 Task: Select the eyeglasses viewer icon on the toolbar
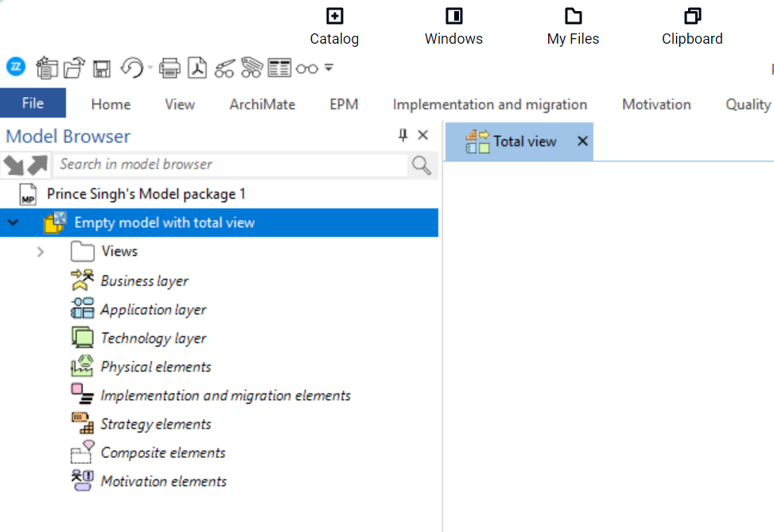306,68
